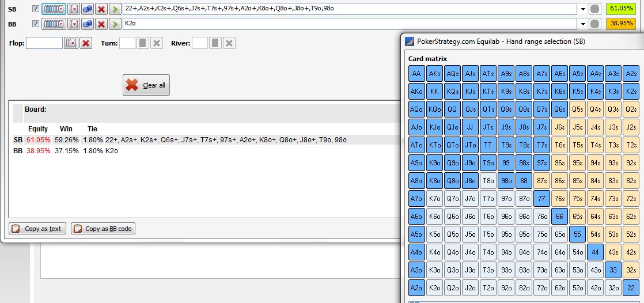Toggle the AKs cell in card matrix
This screenshot has width=644, height=303.
(x=435, y=74)
